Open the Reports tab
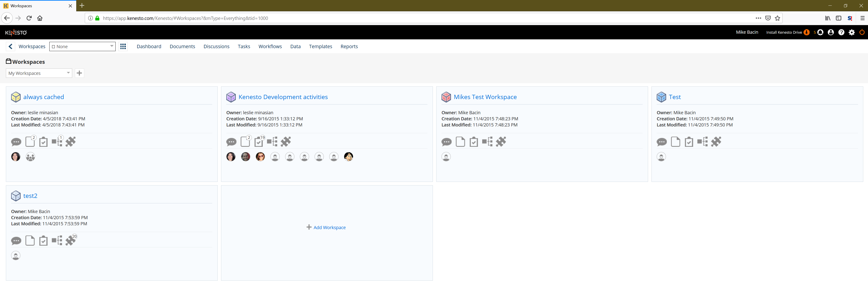The width and height of the screenshot is (868, 292). tap(349, 46)
